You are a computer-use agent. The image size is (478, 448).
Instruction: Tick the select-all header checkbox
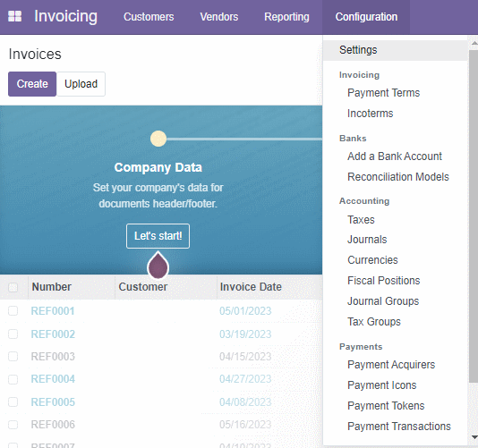[13, 287]
